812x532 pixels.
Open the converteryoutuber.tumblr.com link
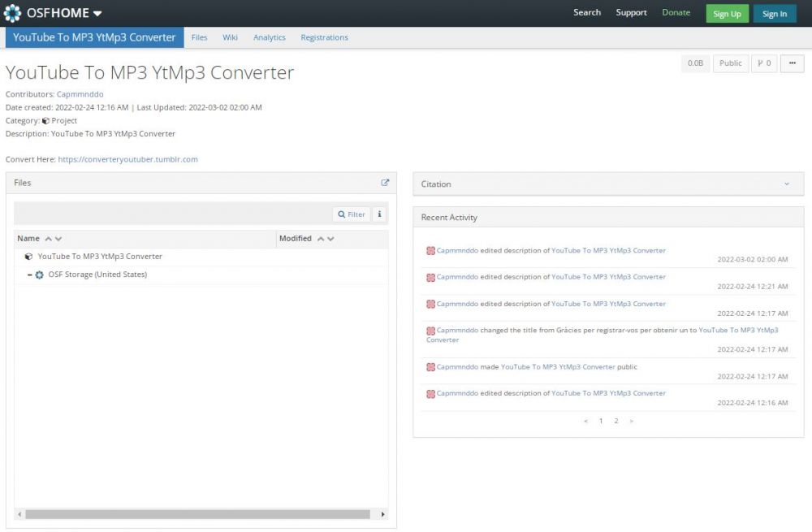pyautogui.click(x=127, y=159)
